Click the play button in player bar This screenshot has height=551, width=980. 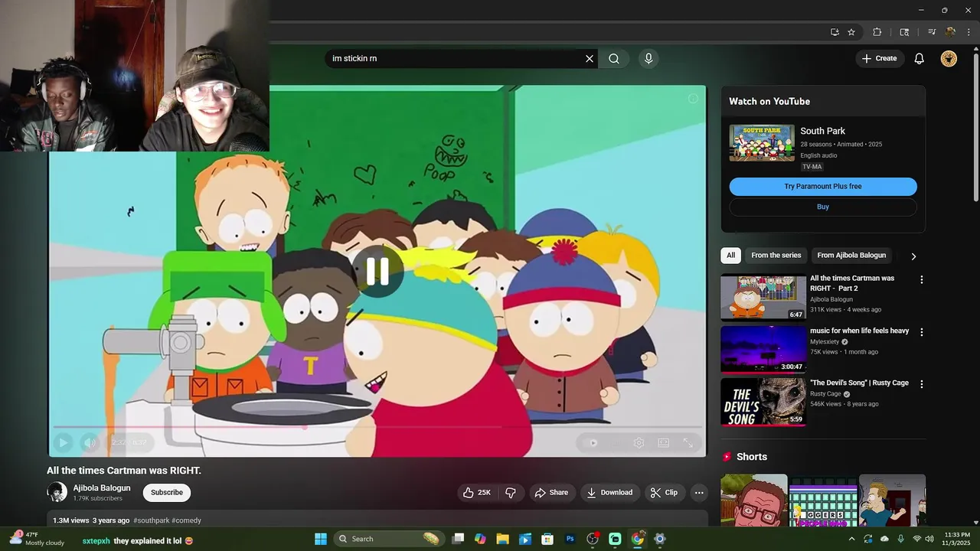coord(63,442)
